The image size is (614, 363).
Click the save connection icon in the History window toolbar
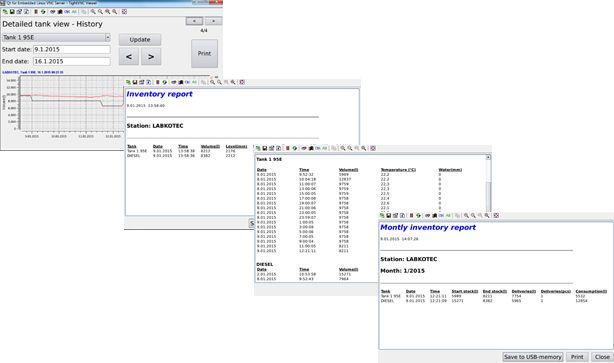tap(12, 12)
